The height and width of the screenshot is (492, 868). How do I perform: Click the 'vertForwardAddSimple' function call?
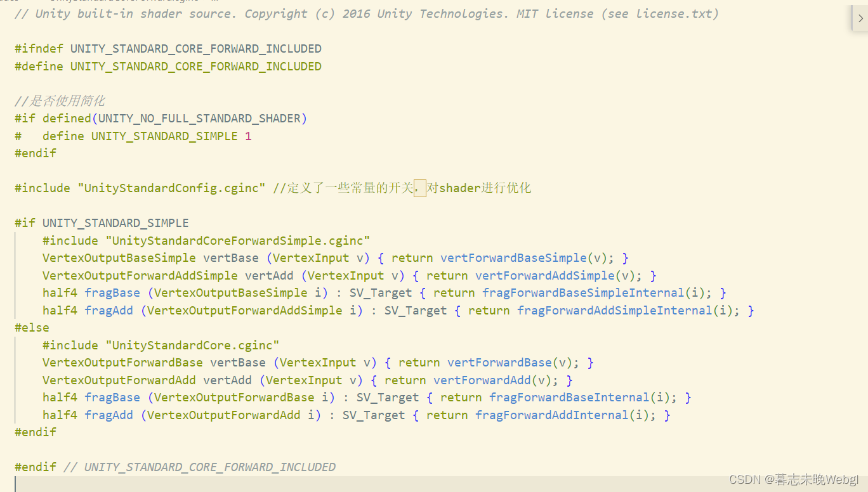coord(545,276)
